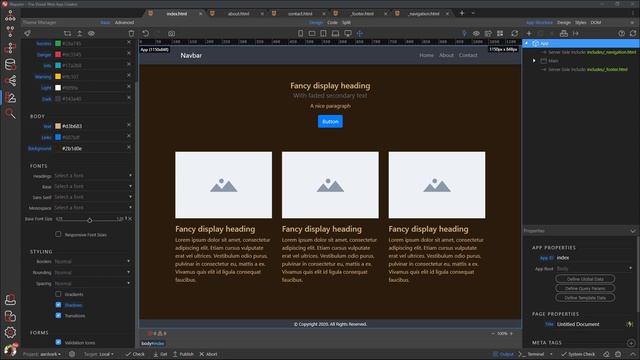Open the Sans Serif font dropdown
640x360 pixels.
tap(93, 197)
